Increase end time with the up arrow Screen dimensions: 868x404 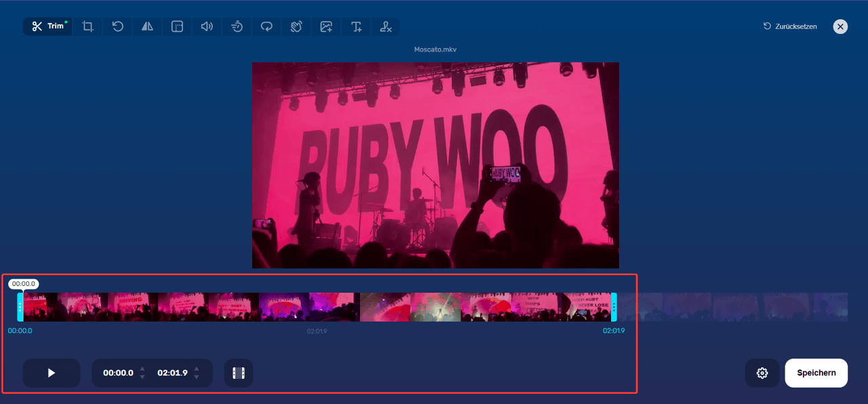196,369
